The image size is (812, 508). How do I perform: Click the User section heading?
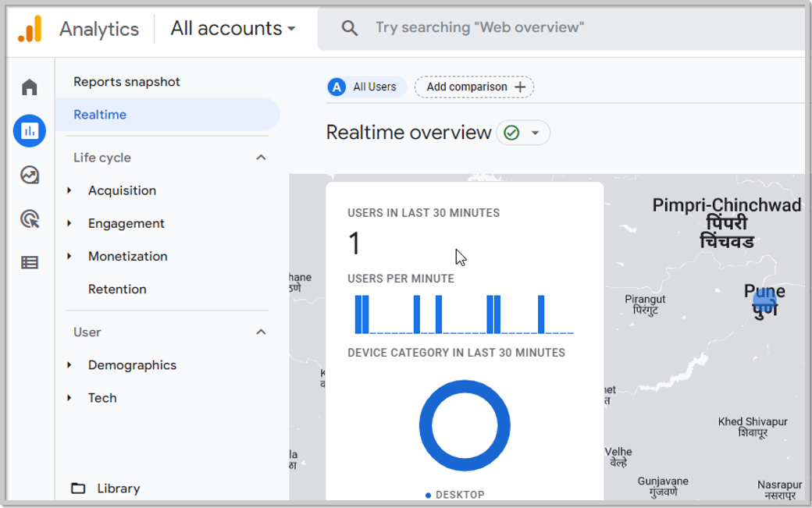click(87, 332)
